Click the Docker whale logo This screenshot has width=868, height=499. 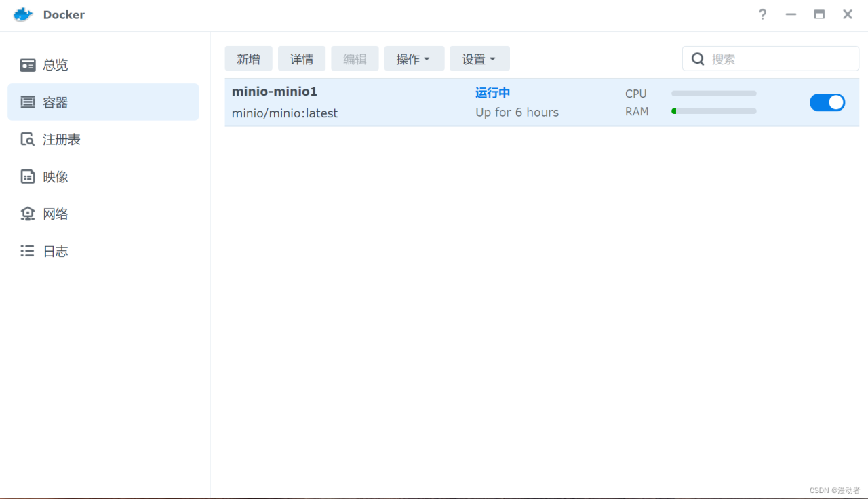pos(22,14)
